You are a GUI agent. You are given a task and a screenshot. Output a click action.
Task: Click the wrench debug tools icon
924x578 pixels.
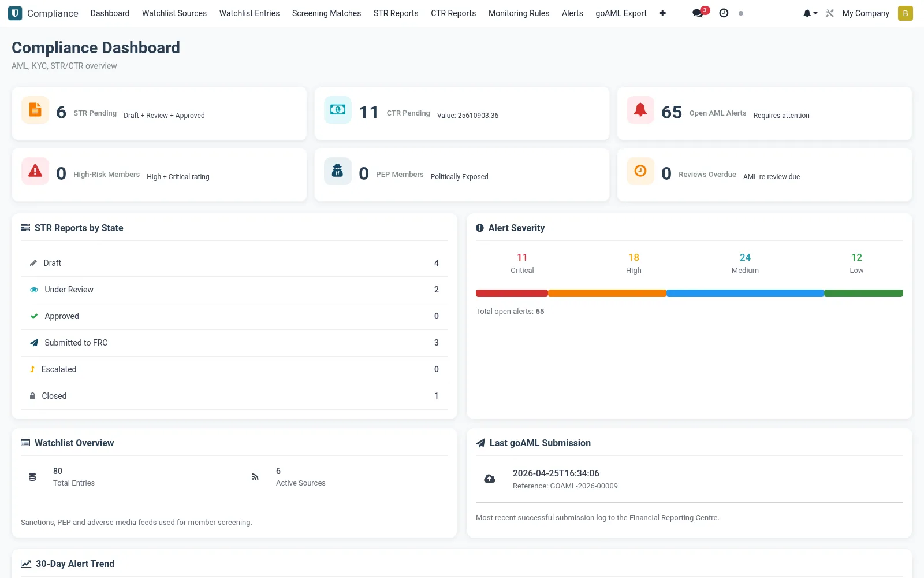(x=830, y=13)
